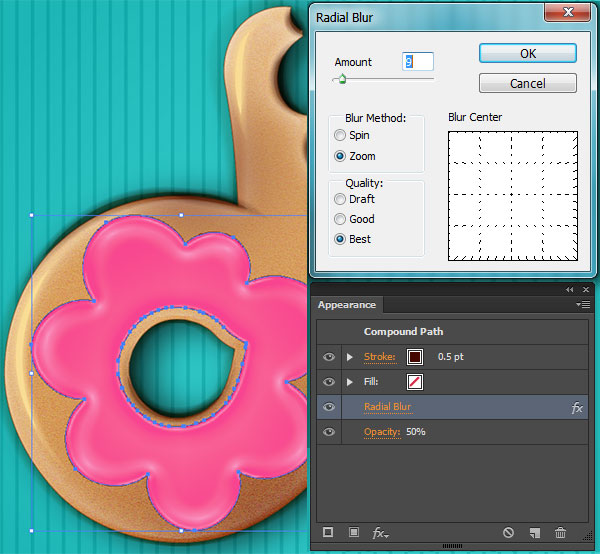Delete selected item with trash icon
Viewport: 600px width, 554px height.
point(561,533)
